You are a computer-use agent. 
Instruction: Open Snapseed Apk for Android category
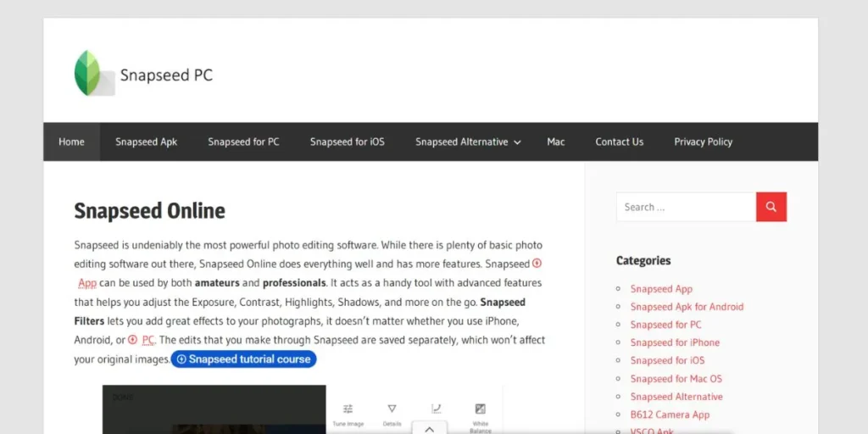[687, 307]
